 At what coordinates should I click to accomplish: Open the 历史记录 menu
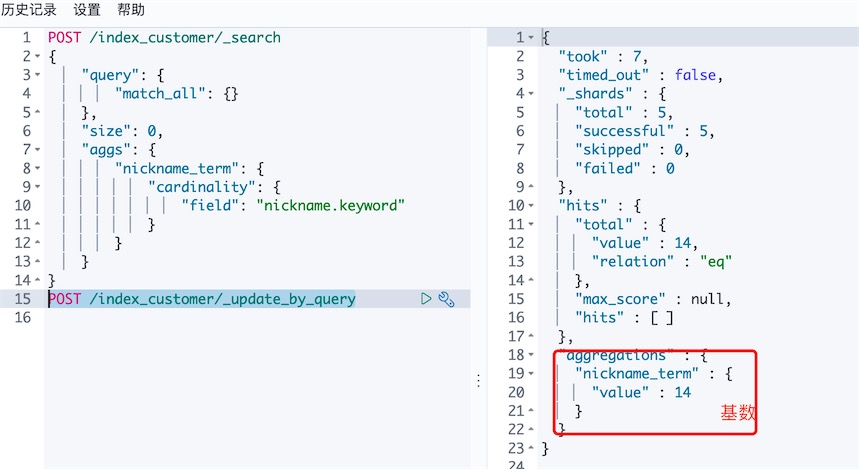28,9
